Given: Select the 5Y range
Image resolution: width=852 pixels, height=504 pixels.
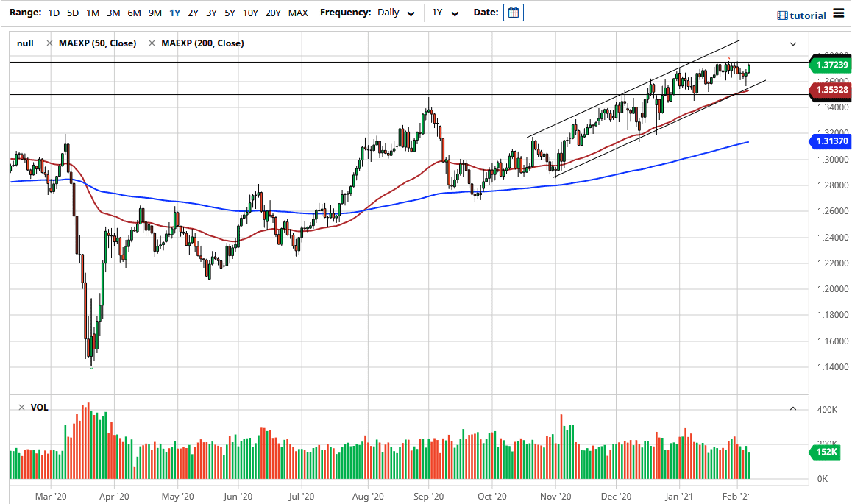Looking at the screenshot, I should 230,13.
